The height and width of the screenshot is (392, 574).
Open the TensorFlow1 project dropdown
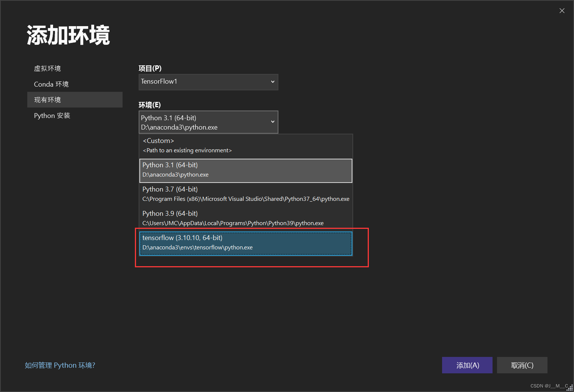click(x=208, y=82)
